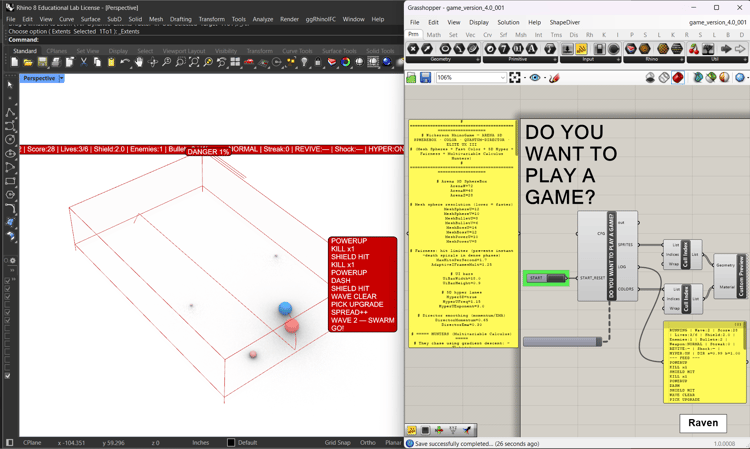
Task: Select the Rotate view tool in Rhino
Action: 153,62
